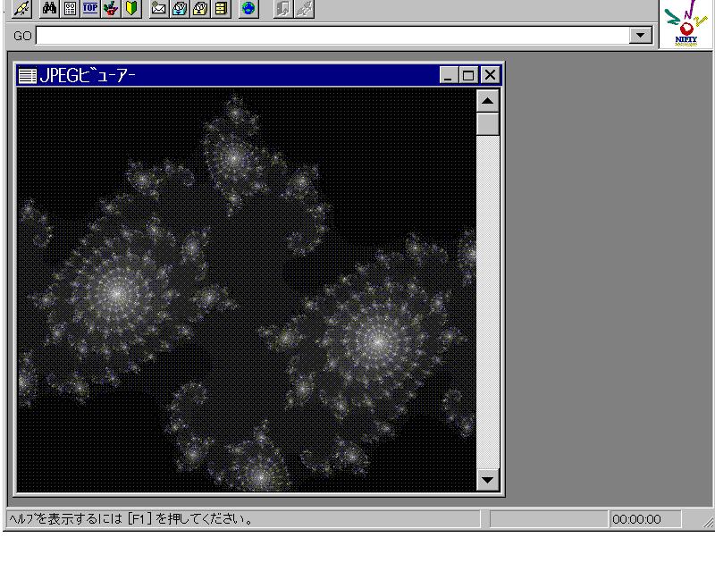
Task: Expand the GO command dropdown arrow
Action: click(640, 35)
